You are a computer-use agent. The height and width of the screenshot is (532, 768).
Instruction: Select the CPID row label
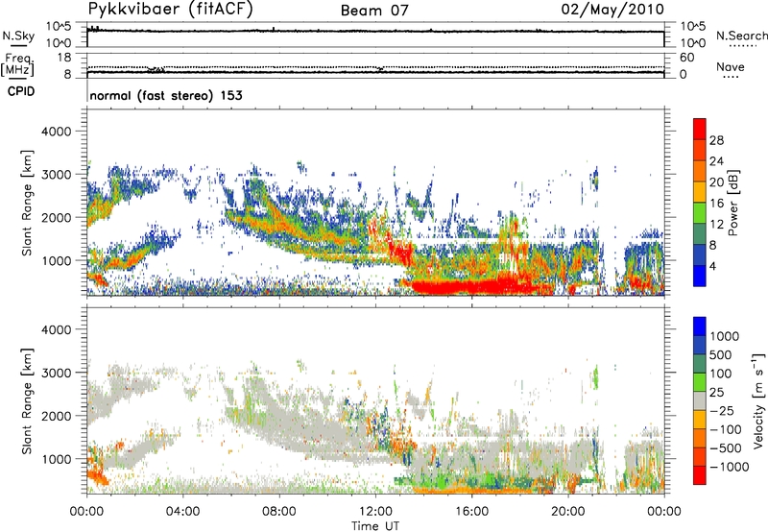tap(21, 91)
